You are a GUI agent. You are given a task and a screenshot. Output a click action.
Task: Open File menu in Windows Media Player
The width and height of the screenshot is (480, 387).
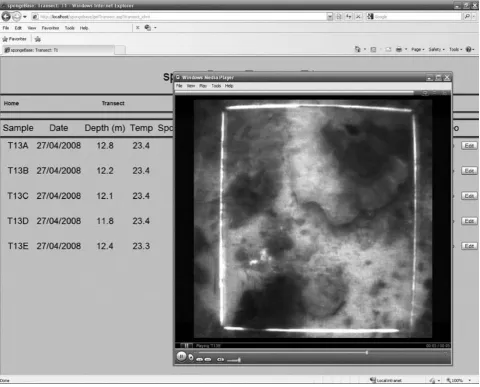point(179,86)
